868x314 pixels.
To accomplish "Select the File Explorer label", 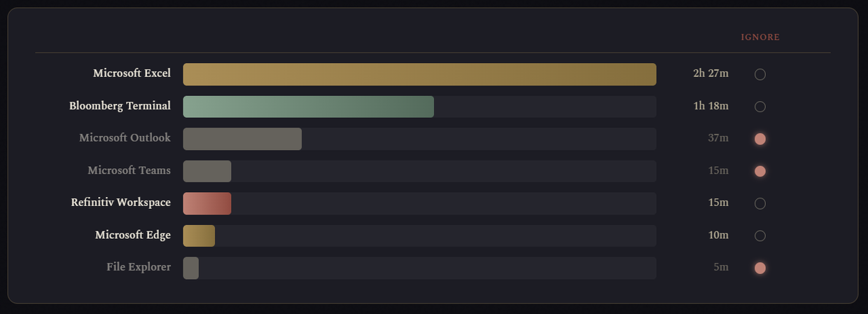I will click(x=139, y=267).
